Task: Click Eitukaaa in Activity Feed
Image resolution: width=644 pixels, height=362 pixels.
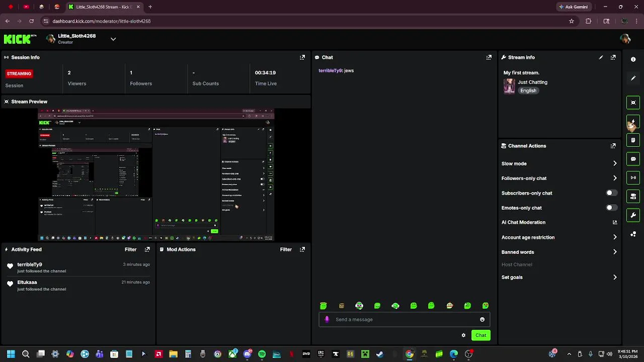Action: tap(27, 283)
